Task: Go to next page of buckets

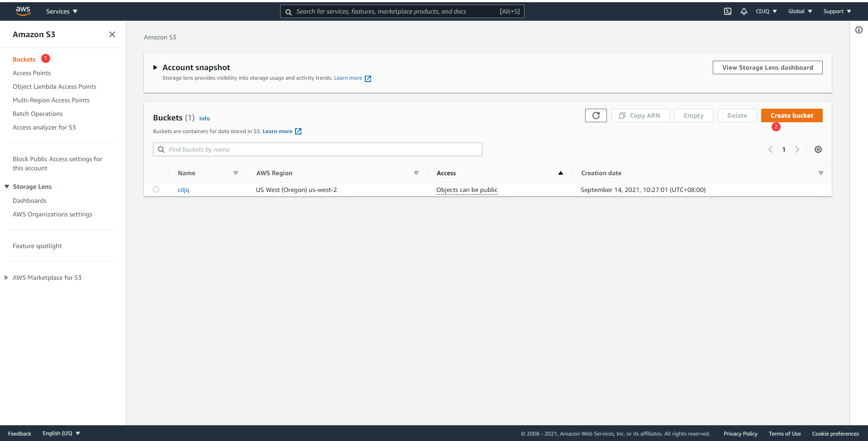Action: (x=797, y=149)
